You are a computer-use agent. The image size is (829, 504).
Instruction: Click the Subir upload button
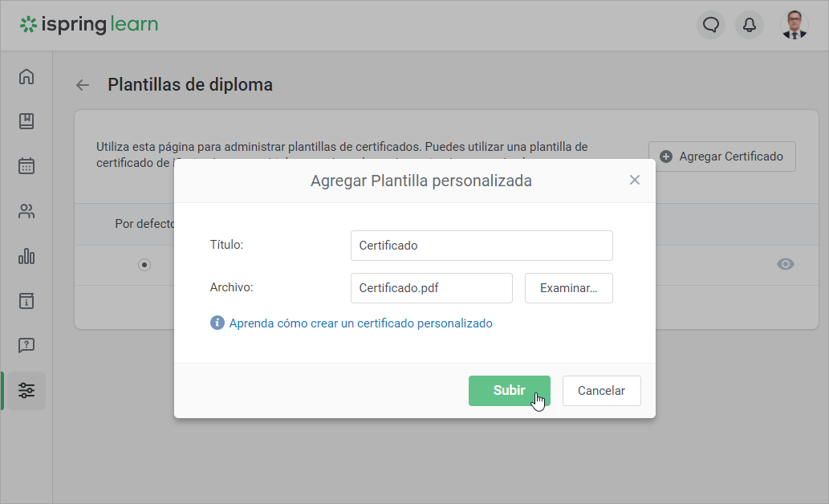click(509, 391)
